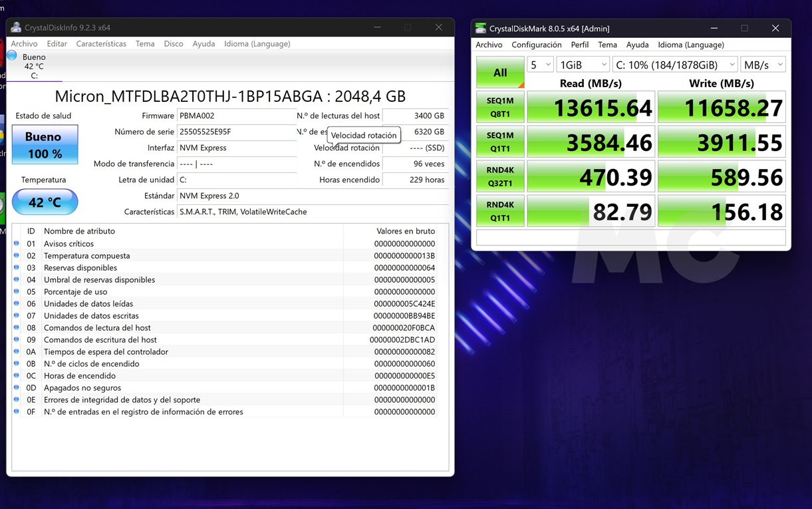
Task: Click the CrystalDiskMark title bar app icon
Action: click(x=480, y=28)
